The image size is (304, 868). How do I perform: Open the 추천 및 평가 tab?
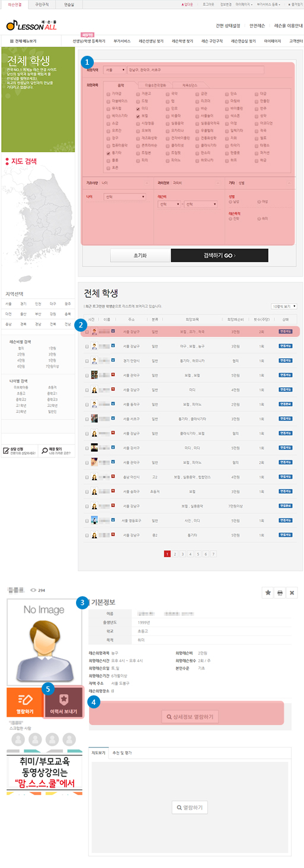point(122,752)
